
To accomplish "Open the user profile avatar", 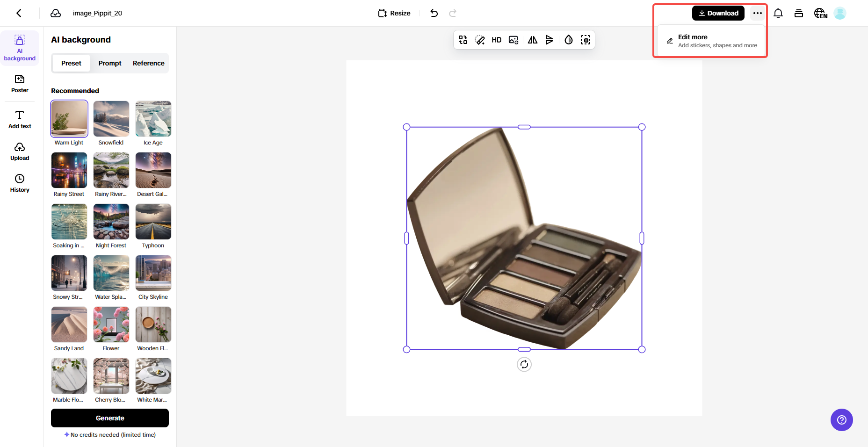I will tap(840, 13).
